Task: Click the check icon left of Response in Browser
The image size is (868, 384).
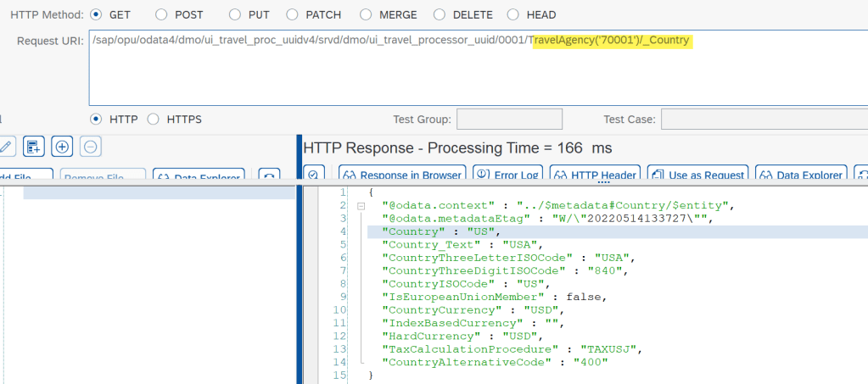Action: coord(311,175)
